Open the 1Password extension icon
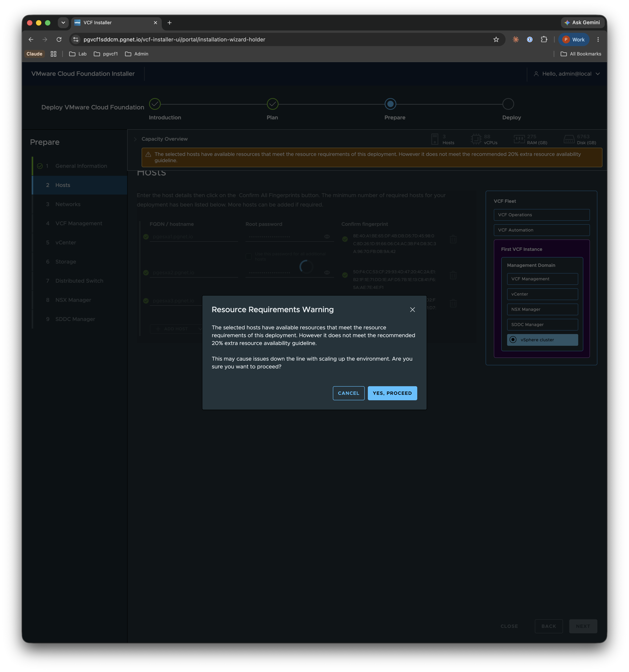This screenshot has width=629, height=672. tap(530, 39)
